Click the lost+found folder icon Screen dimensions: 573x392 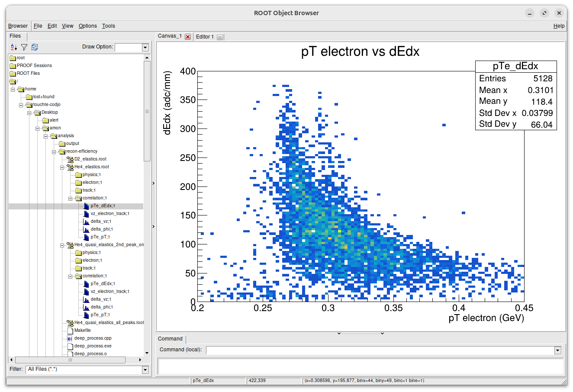(29, 97)
